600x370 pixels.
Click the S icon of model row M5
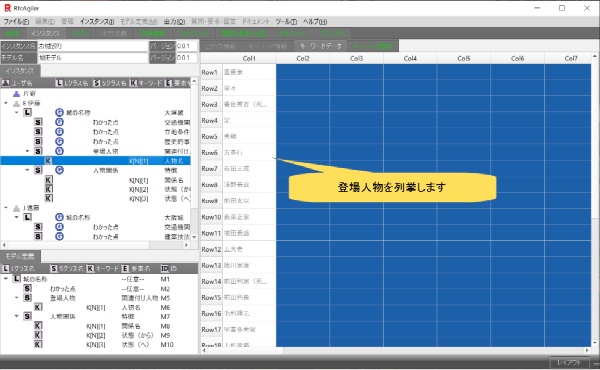(27, 298)
